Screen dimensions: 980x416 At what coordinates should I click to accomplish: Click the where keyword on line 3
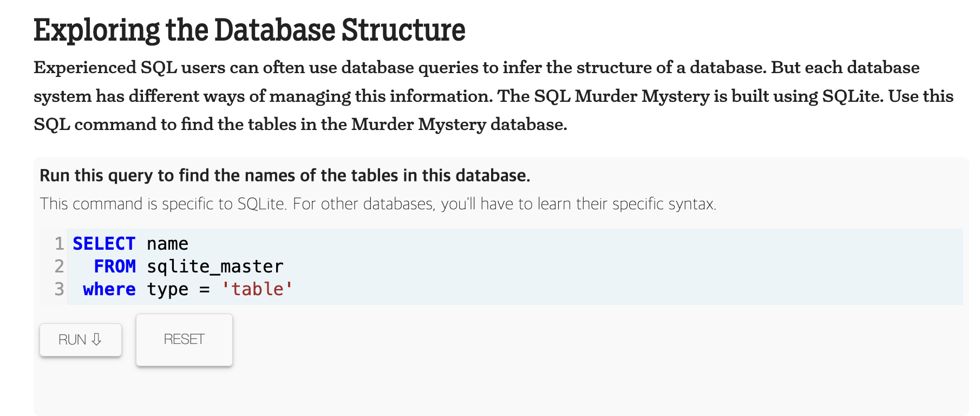coord(109,289)
